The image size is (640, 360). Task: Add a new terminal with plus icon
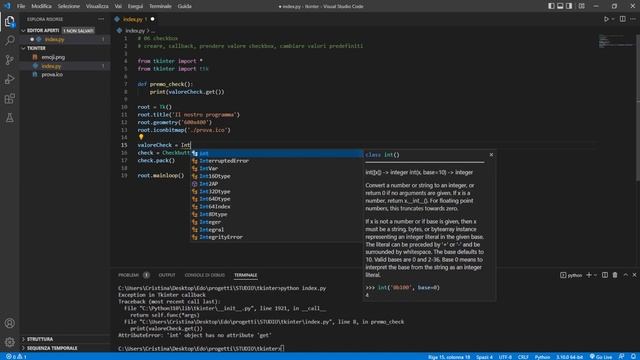click(589, 275)
